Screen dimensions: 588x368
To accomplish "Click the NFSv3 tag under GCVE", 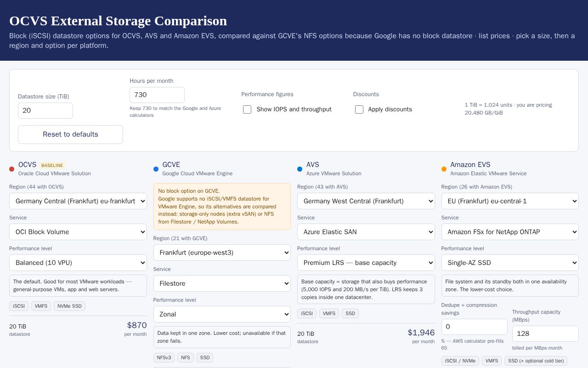I will click(164, 357).
